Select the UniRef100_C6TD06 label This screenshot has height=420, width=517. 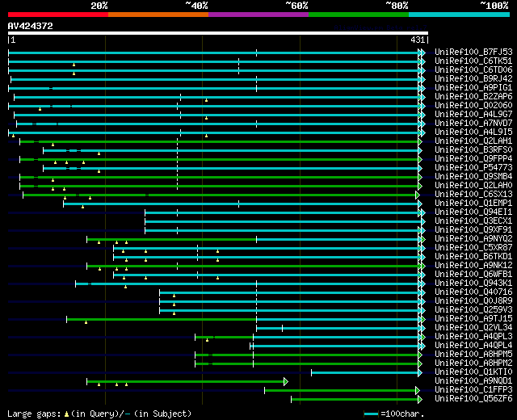point(473,70)
